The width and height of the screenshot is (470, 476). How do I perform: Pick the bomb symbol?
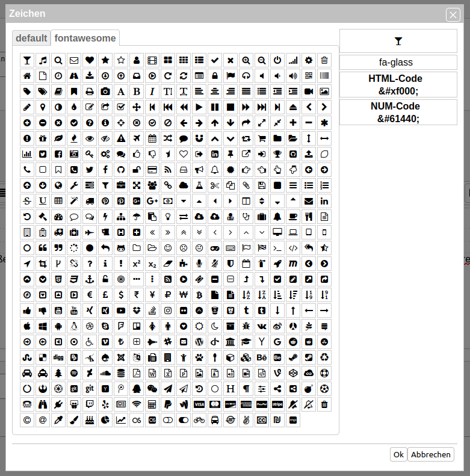[309, 389]
